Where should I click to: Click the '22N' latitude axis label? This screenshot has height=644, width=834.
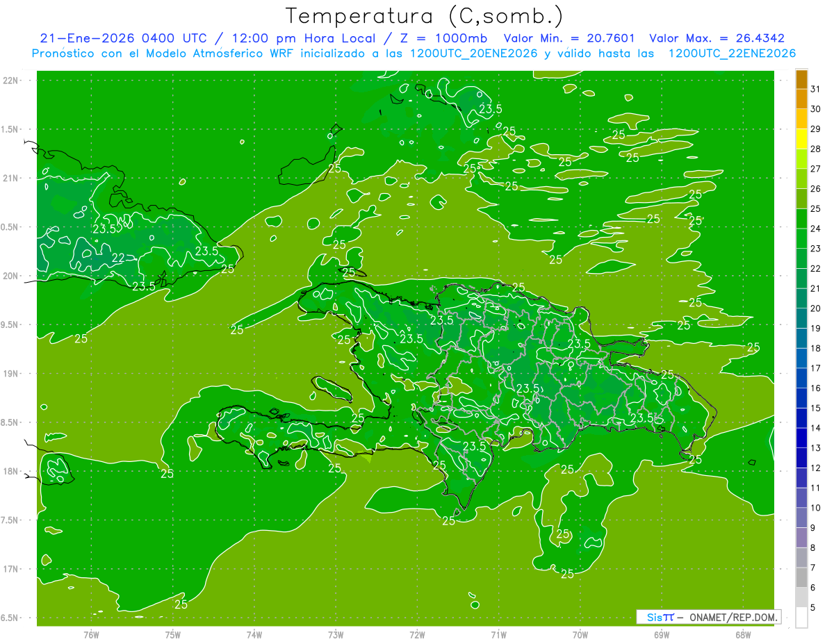pyautogui.click(x=10, y=81)
